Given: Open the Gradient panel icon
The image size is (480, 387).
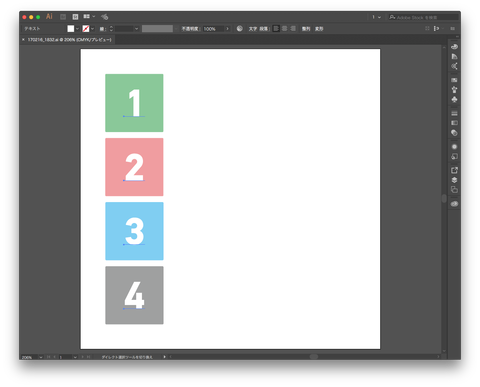Looking at the screenshot, I should pyautogui.click(x=454, y=123).
